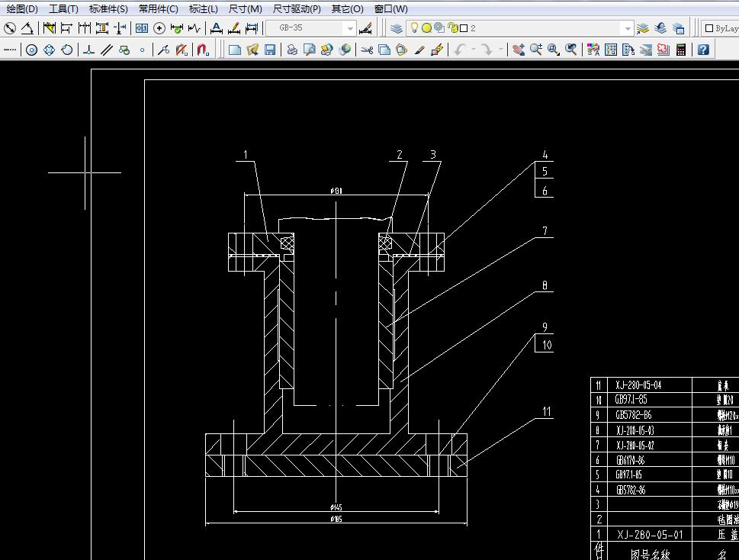The image size is (739, 560).
Task: Click the concentric circles snap icon
Action: click(x=31, y=50)
